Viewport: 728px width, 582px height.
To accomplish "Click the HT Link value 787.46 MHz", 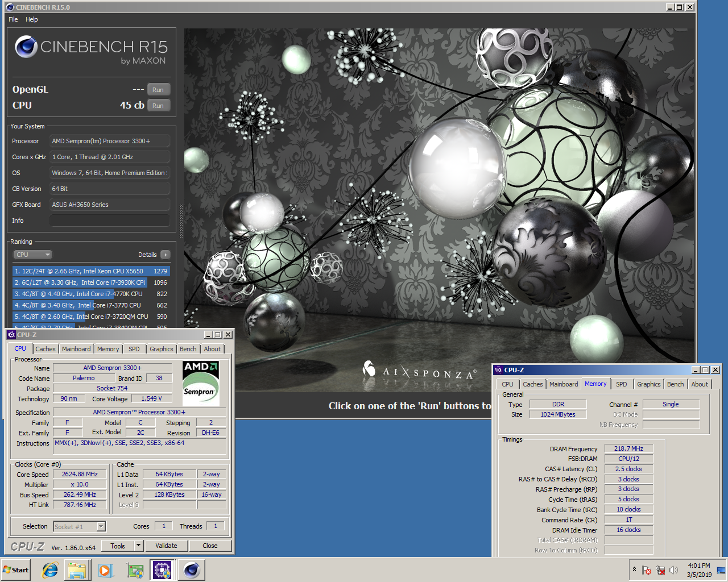I will coord(80,505).
